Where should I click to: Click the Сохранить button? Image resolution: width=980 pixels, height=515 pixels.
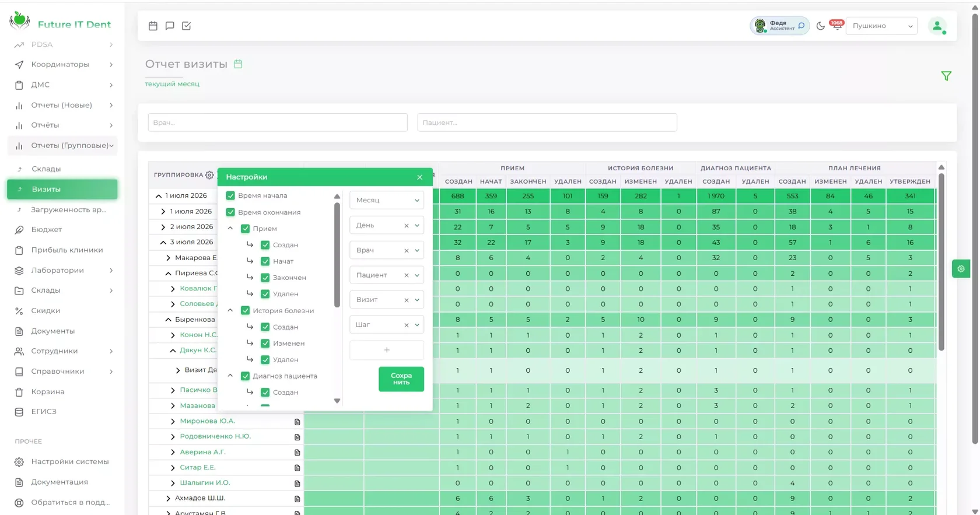[x=401, y=379]
